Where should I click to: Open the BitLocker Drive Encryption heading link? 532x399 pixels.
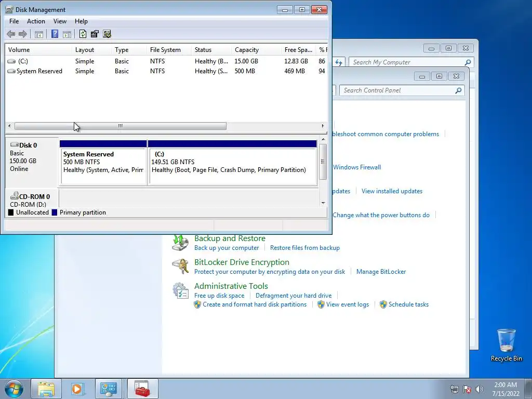click(x=242, y=262)
